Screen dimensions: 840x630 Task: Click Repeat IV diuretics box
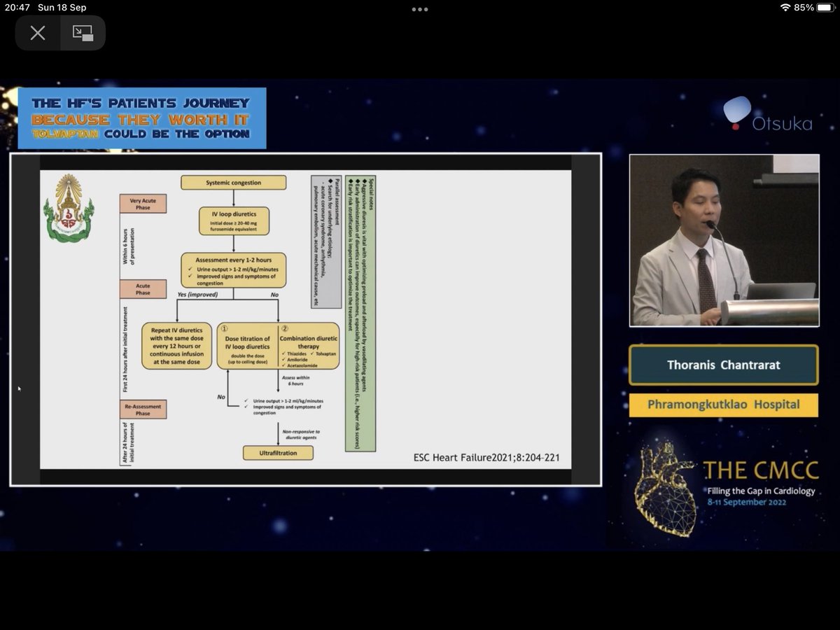(x=176, y=346)
